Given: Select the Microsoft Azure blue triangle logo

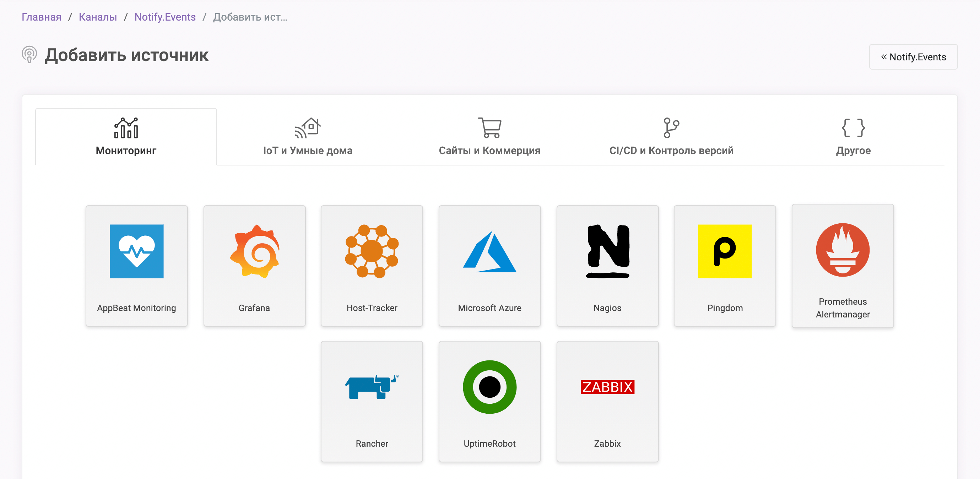Looking at the screenshot, I should click(x=489, y=252).
